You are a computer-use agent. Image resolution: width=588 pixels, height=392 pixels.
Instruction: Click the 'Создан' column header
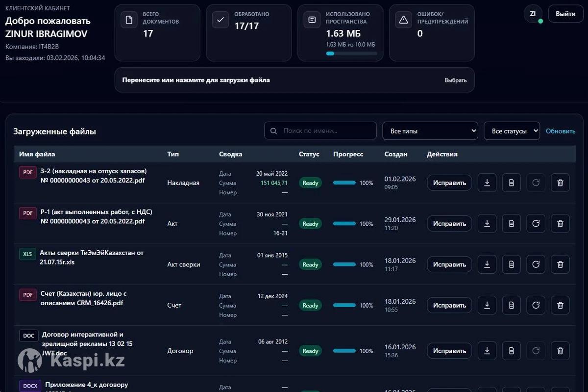click(x=396, y=154)
